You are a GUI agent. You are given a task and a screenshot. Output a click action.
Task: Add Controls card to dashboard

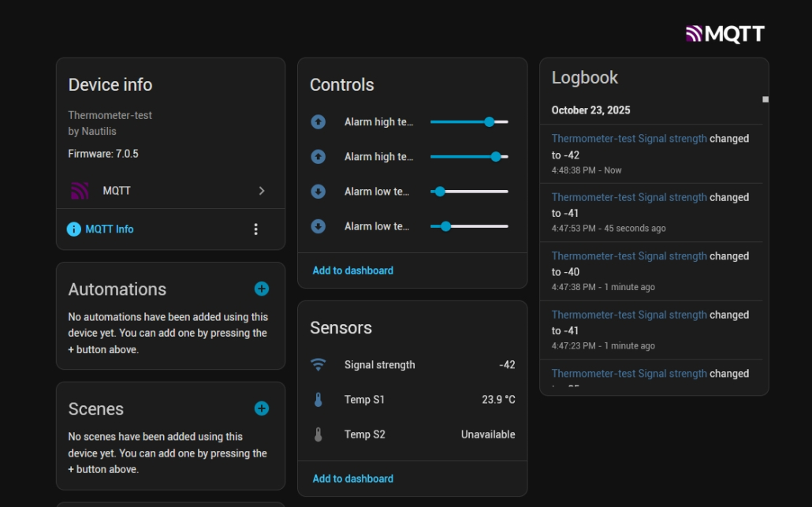(x=352, y=270)
